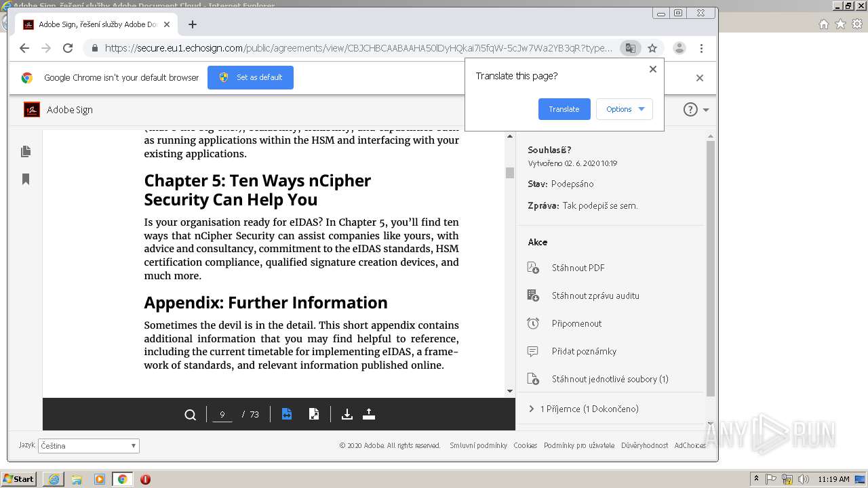Click the page number input field

pos(222,414)
